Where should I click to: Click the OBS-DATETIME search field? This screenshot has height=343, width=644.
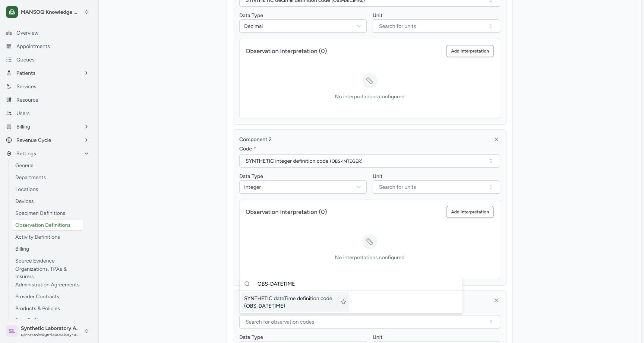351,284
